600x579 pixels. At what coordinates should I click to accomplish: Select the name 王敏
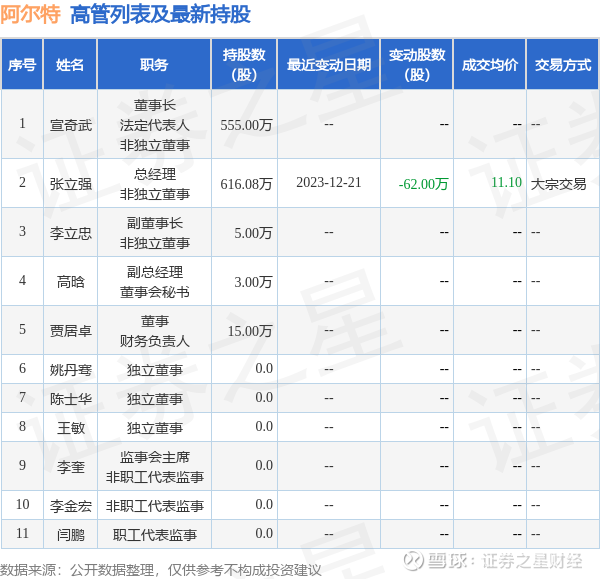(71, 428)
